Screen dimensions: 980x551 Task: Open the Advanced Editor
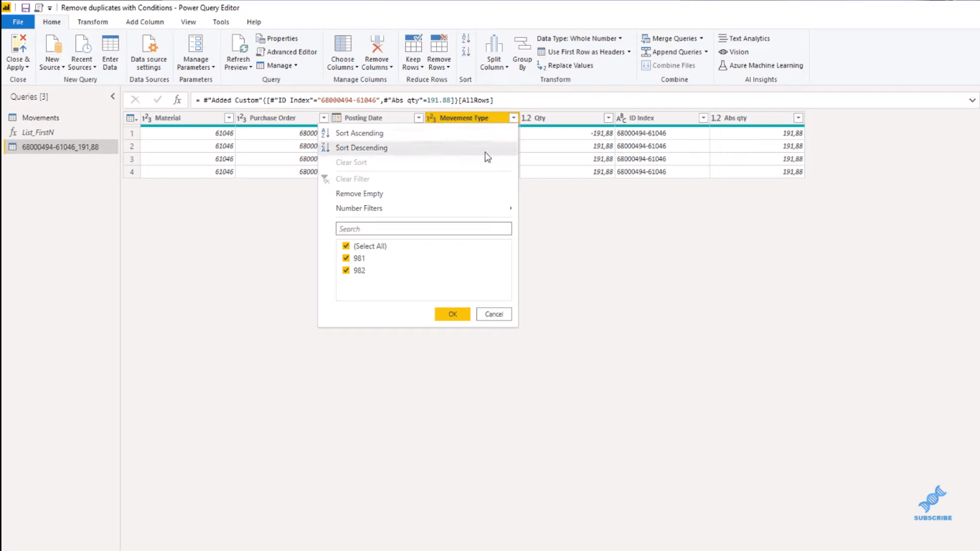pos(286,52)
